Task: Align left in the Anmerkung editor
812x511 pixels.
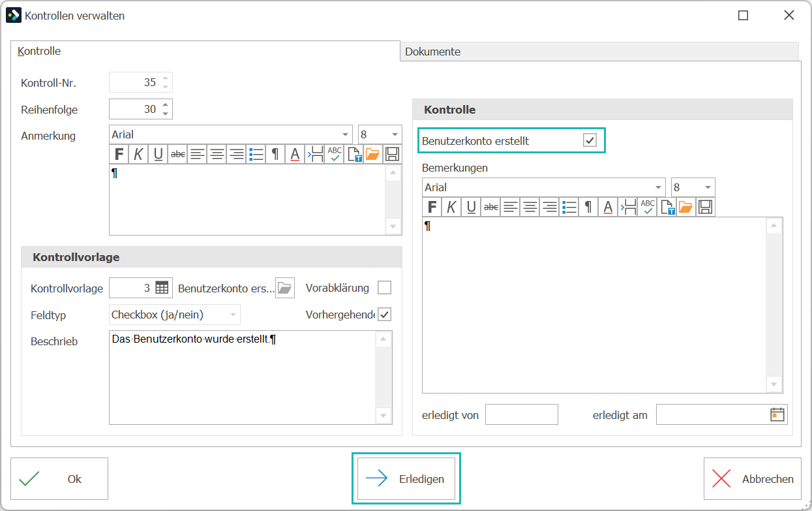Action: click(197, 154)
